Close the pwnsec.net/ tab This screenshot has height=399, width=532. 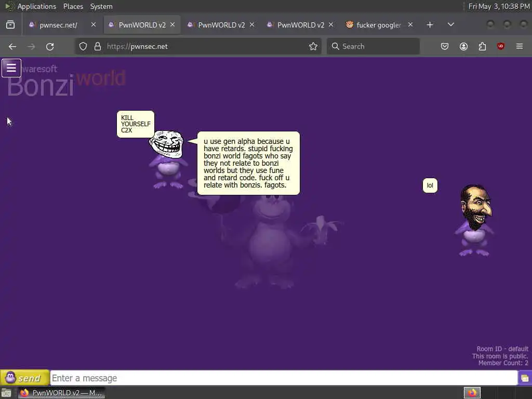point(94,25)
